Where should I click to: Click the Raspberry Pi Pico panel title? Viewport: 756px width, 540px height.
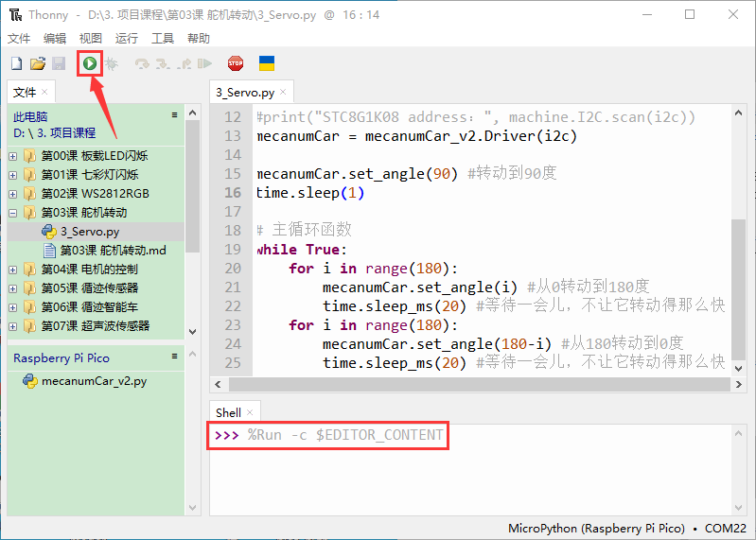[x=62, y=358]
